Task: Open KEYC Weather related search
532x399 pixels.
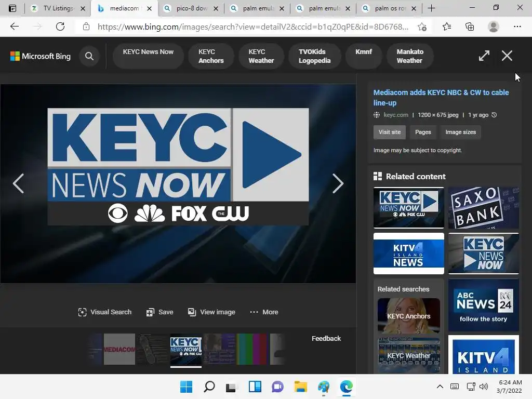Action: (408, 355)
